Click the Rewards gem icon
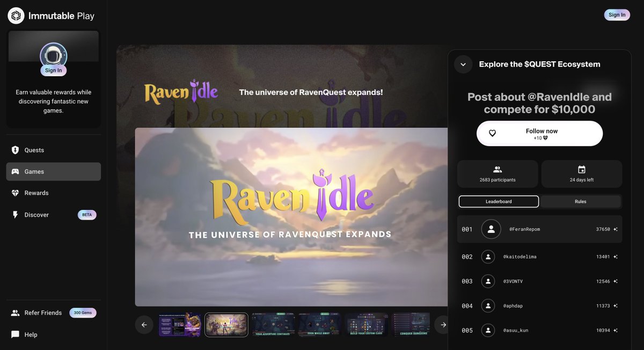 coord(15,193)
